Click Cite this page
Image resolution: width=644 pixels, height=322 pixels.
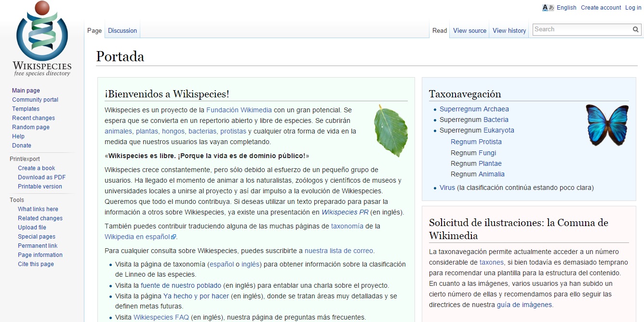point(36,264)
